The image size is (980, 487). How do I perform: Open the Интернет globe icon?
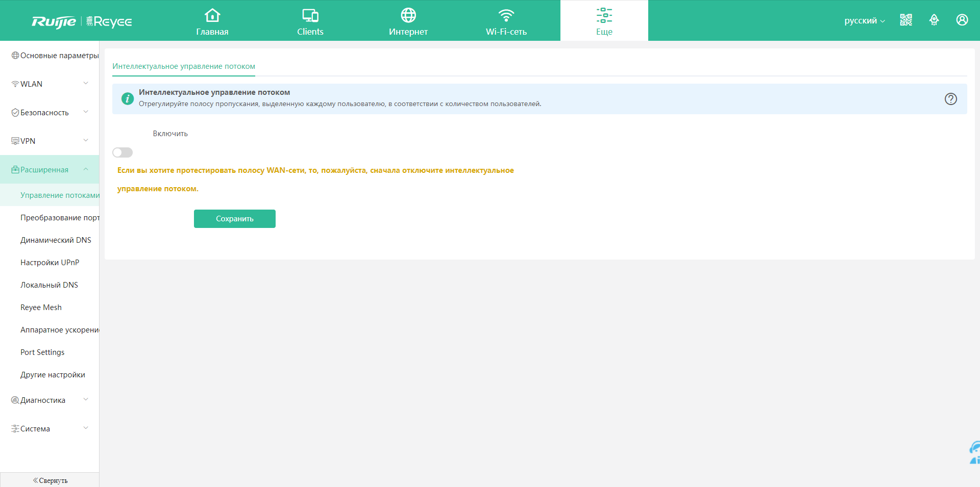408,15
